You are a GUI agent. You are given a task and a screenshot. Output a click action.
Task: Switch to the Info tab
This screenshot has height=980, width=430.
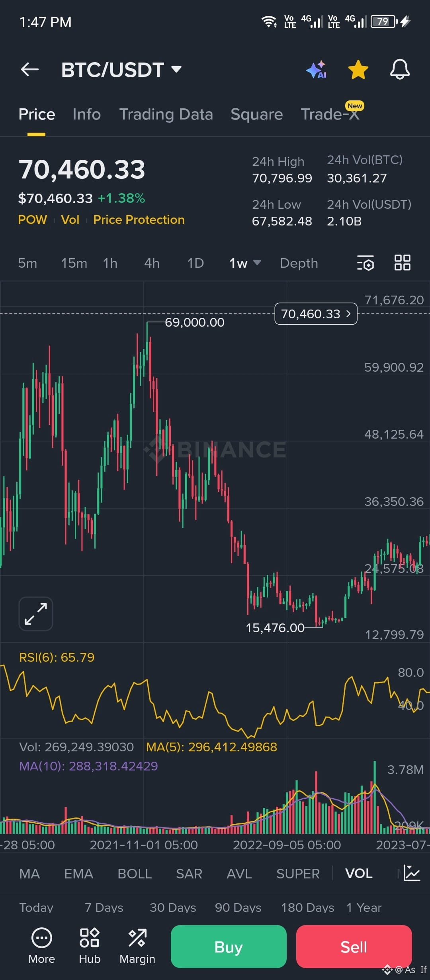pos(87,114)
